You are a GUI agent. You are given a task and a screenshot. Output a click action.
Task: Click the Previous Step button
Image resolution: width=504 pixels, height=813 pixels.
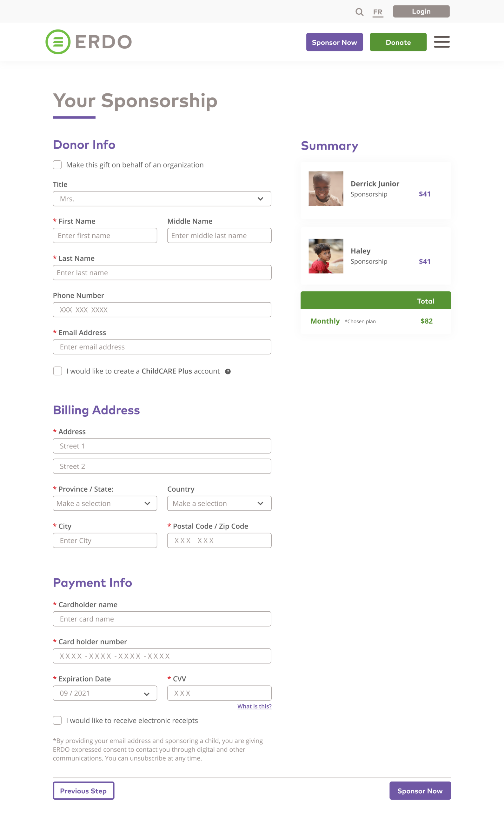[x=83, y=791]
